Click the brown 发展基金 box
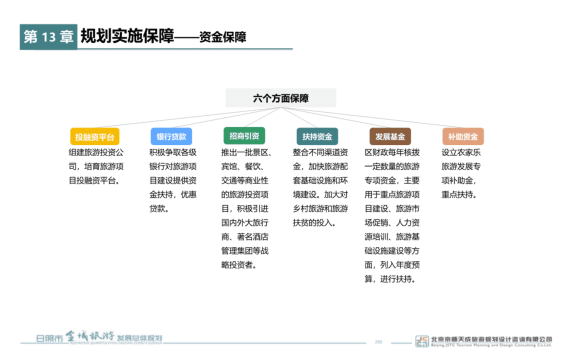The height and width of the screenshot is (360, 570). 390,136
